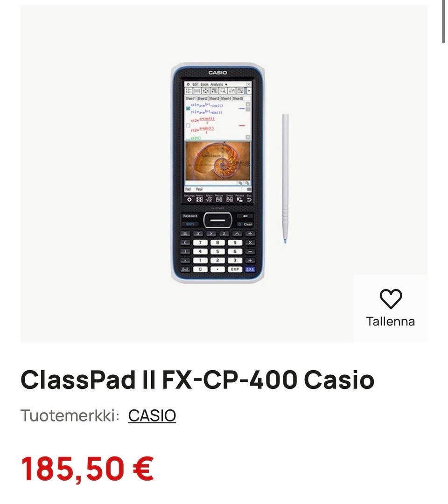Viewport: 448px width, 504px height.
Task: Check the xt2 equation checkbox
Action: [x=188, y=126]
